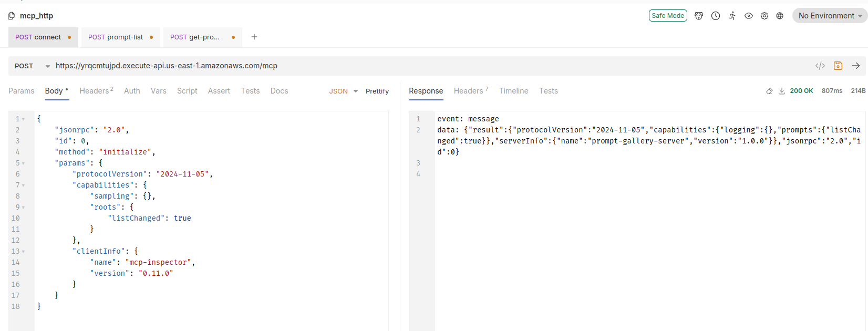Collapse the roots block at line 9
The height and width of the screenshot is (331, 868).
[23, 208]
